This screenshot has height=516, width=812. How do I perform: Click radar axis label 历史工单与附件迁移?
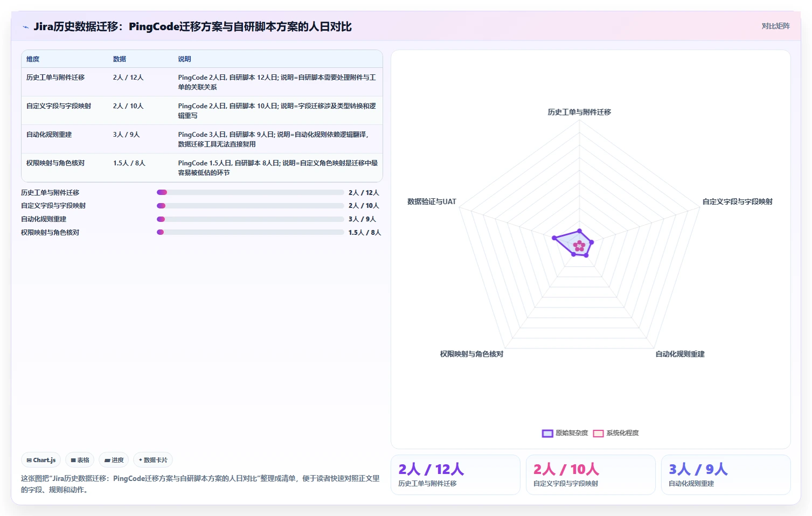pyautogui.click(x=579, y=112)
